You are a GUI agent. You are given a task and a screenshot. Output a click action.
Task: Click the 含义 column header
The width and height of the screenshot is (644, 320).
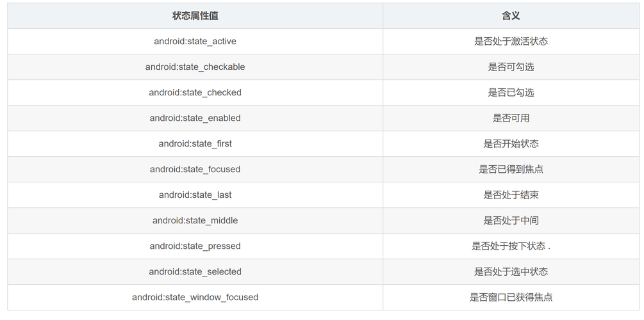pyautogui.click(x=511, y=16)
